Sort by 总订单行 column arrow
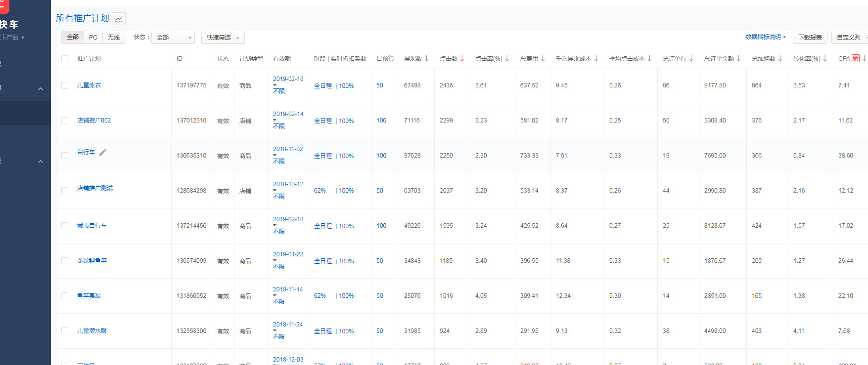Viewport: 868px width, 365px height. pos(691,58)
